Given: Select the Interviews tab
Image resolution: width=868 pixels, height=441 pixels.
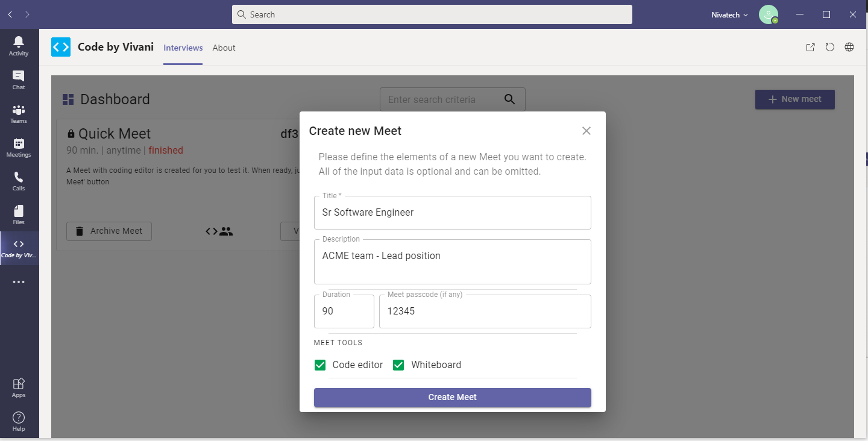Looking at the screenshot, I should click(x=183, y=48).
